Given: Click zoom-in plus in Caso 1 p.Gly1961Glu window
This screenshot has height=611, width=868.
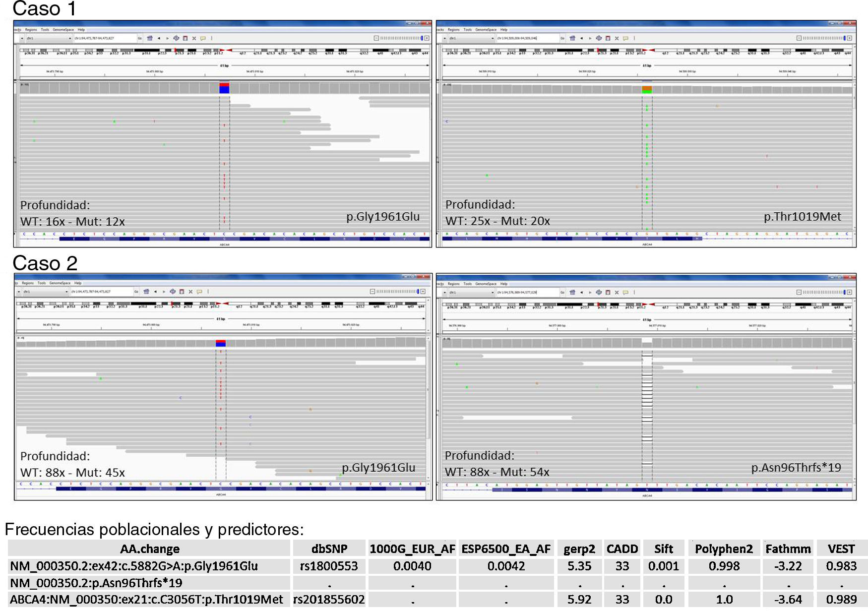Looking at the screenshot, I should (x=427, y=38).
